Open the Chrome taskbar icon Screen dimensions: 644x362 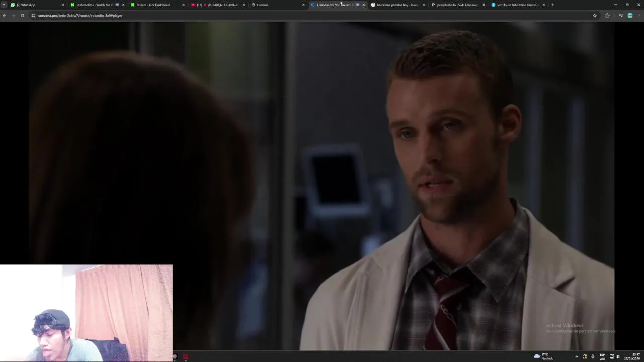[175, 357]
